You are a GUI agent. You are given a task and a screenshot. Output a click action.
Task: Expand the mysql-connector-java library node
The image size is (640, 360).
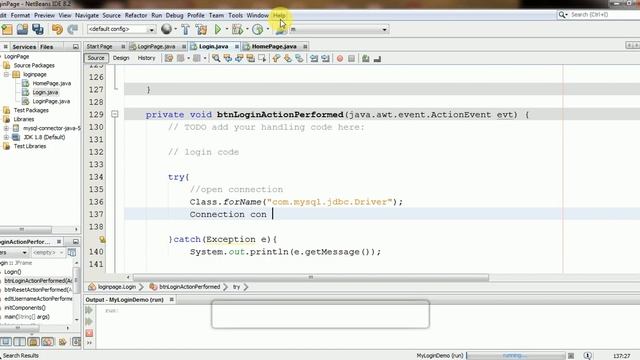pyautogui.click(x=6, y=128)
